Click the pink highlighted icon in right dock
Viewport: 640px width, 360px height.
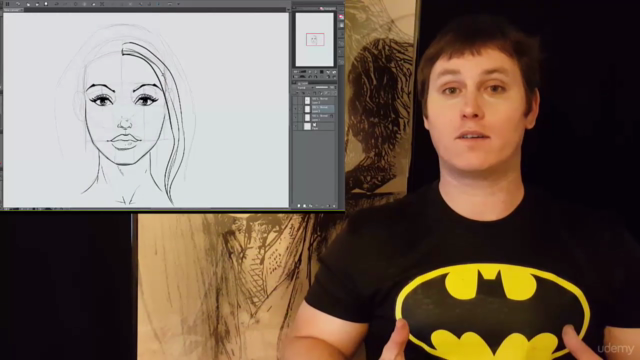pyautogui.click(x=341, y=17)
